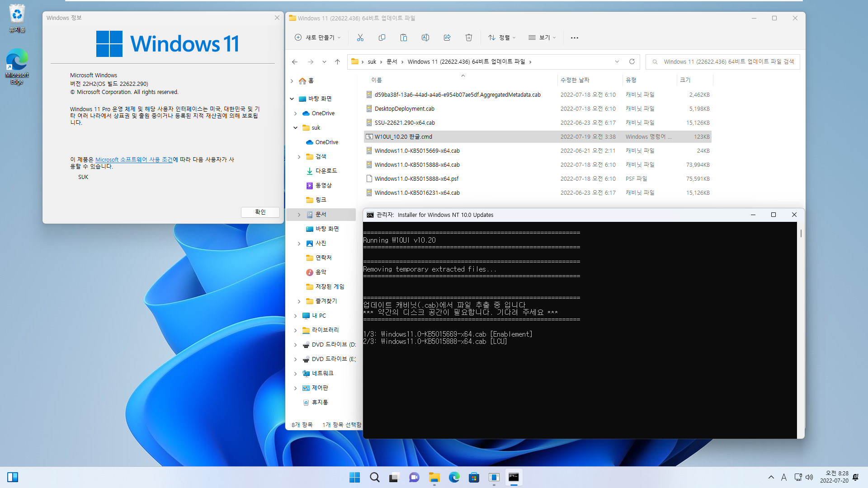This screenshot has width=868, height=488.
Task: Open the three-dots See more menu
Action: [x=575, y=38]
